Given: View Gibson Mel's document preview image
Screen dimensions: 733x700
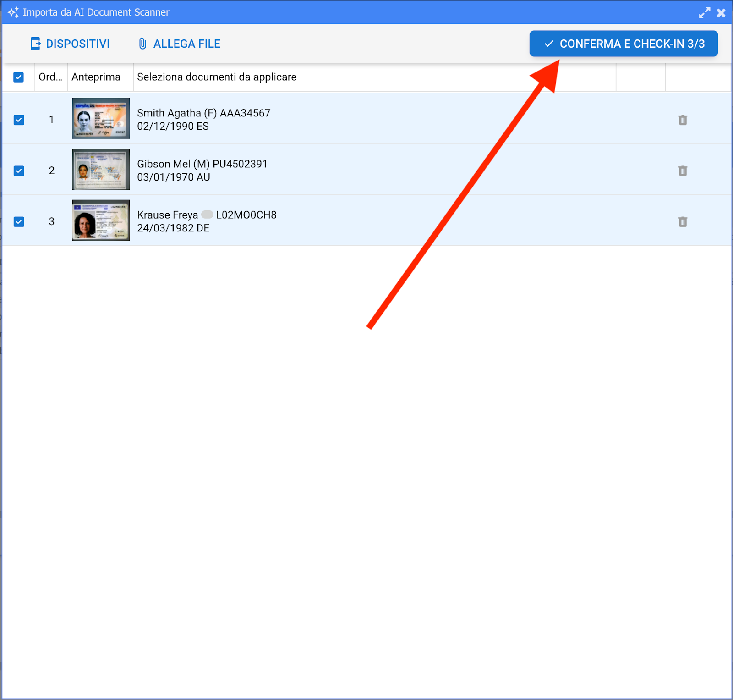Looking at the screenshot, I should point(101,169).
